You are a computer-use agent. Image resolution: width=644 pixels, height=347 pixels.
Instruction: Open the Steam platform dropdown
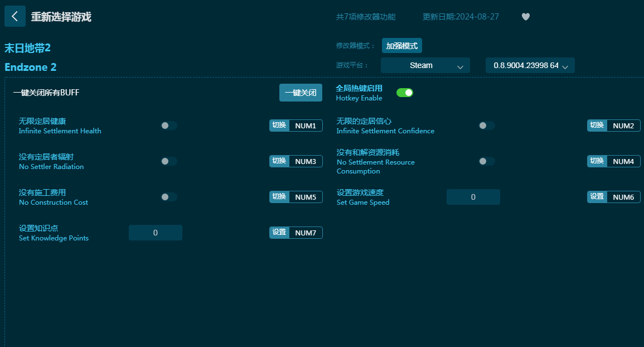tap(425, 65)
